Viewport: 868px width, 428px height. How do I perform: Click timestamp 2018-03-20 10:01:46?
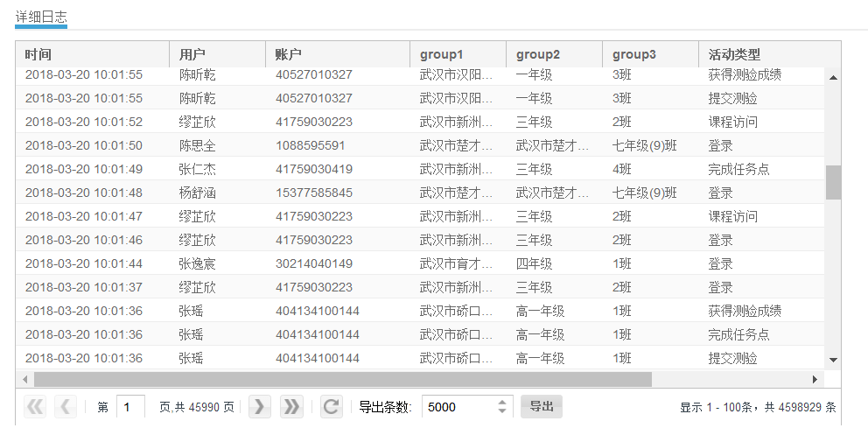(x=84, y=241)
